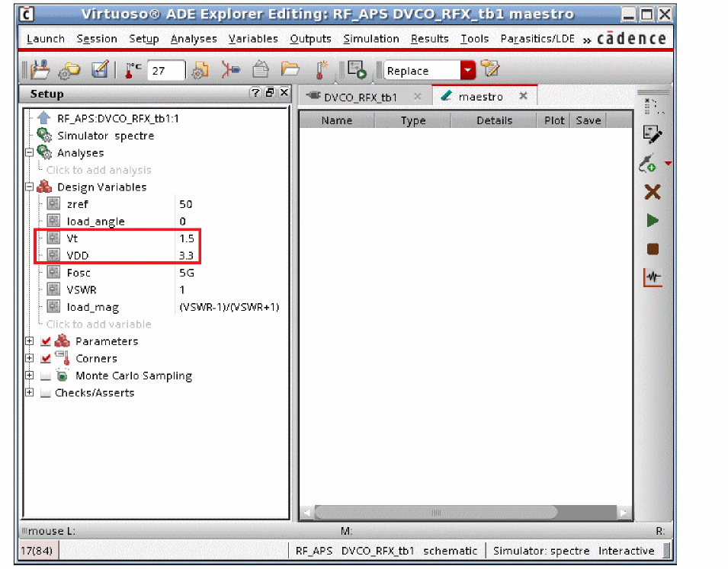Click the thermometer with sparkle icon
Screen dimensions: 728x569
[321, 69]
